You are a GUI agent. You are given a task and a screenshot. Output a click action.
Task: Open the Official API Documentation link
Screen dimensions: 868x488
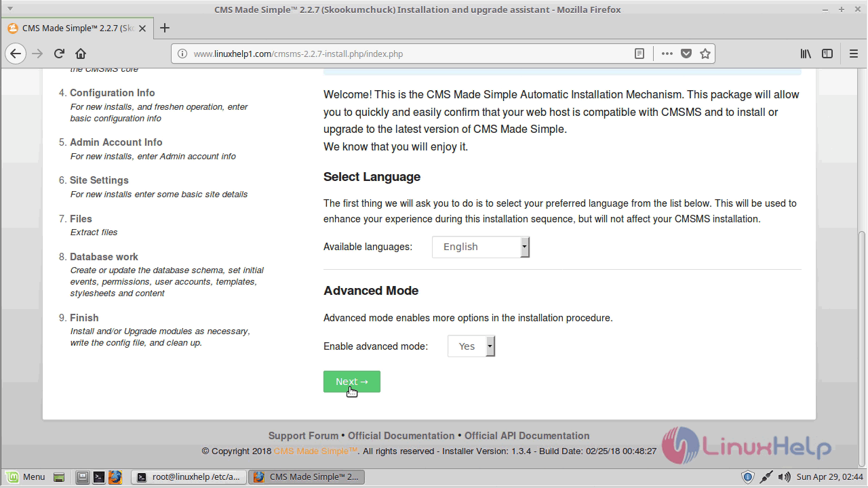[x=527, y=436]
